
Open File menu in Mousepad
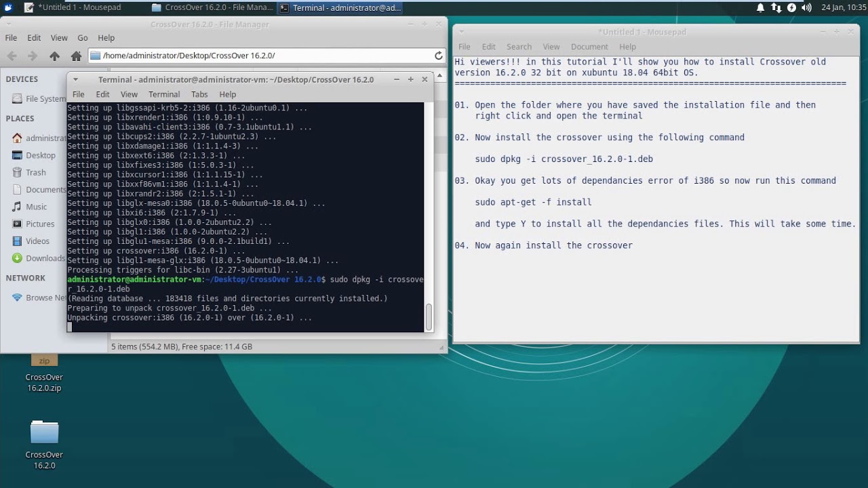pyautogui.click(x=465, y=47)
